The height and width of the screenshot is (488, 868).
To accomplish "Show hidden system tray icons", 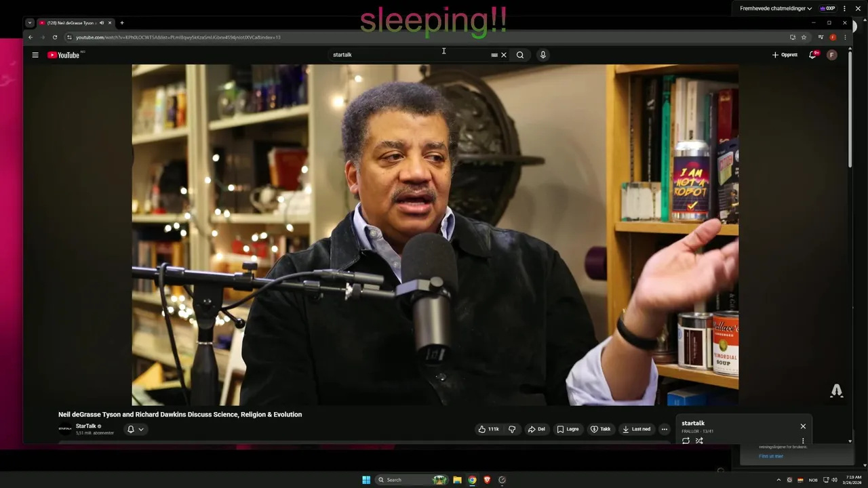I will click(778, 480).
